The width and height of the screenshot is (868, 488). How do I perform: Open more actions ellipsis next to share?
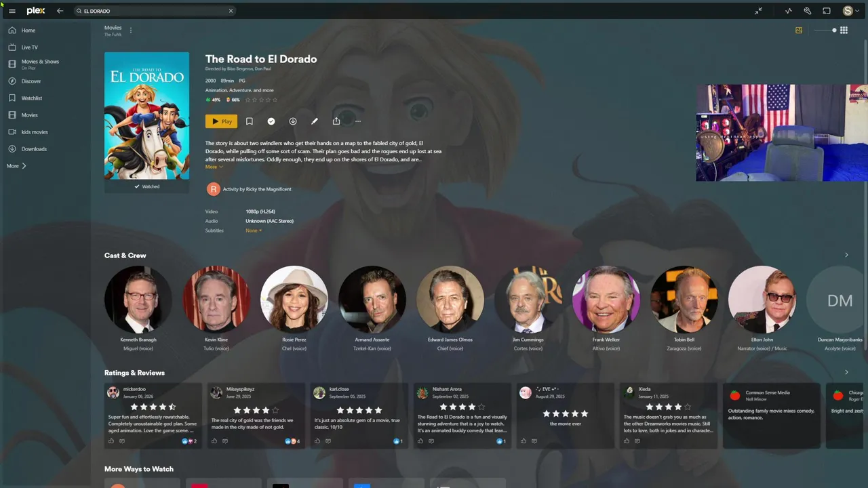(358, 121)
